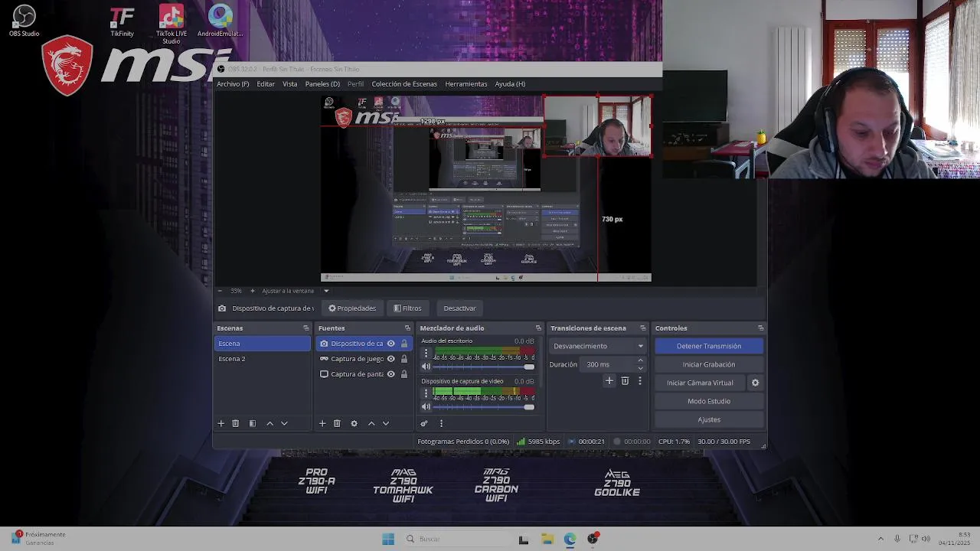980x551 pixels.
Task: Open source Propiedades button
Action: tap(352, 308)
